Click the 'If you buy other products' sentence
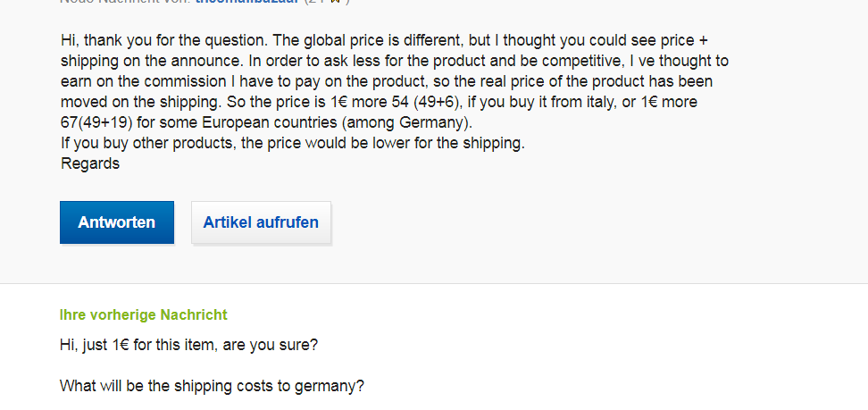This screenshot has width=868, height=410. (292, 143)
